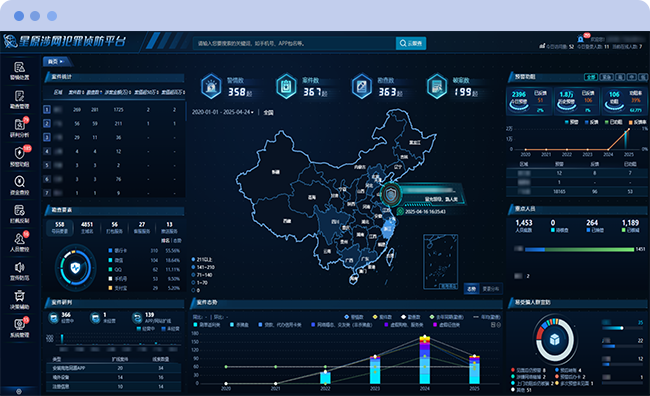Switch to the 要素分布 map tab

coord(491,289)
